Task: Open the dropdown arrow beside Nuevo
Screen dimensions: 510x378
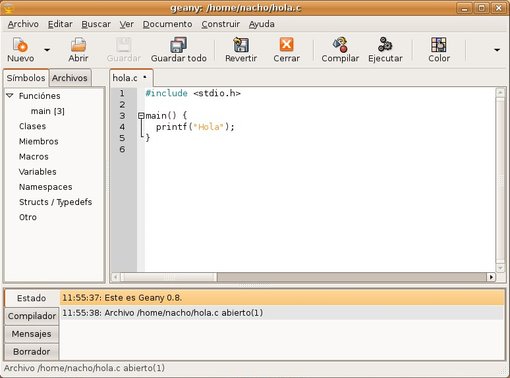Action: (x=47, y=50)
